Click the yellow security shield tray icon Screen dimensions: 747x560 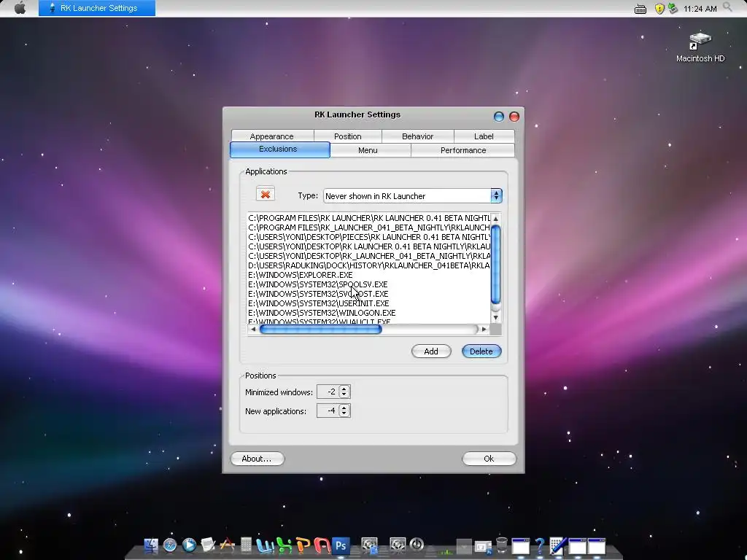click(659, 9)
